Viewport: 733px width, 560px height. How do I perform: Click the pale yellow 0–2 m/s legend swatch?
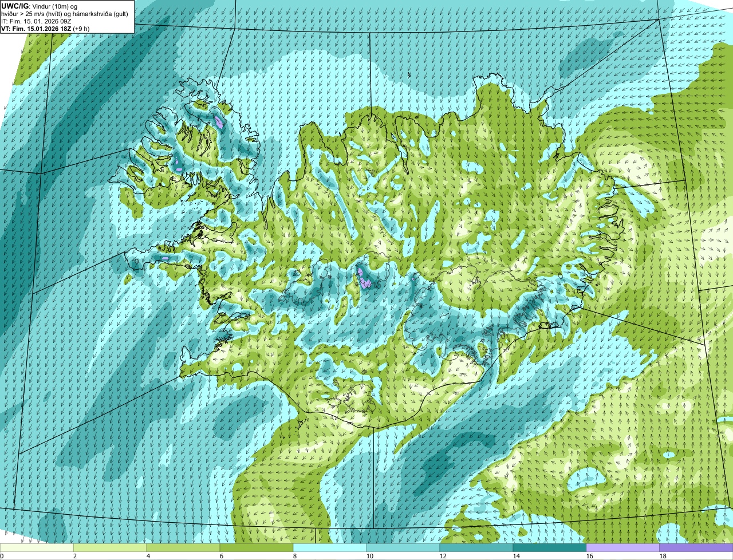point(37,548)
